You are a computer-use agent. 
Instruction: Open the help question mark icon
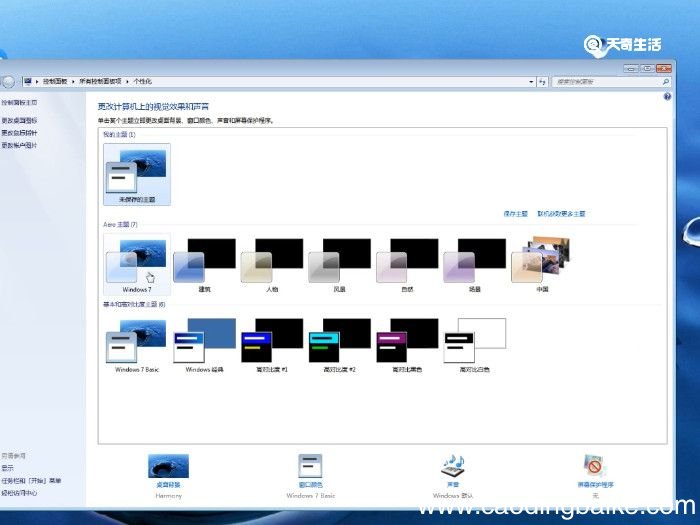(x=667, y=96)
